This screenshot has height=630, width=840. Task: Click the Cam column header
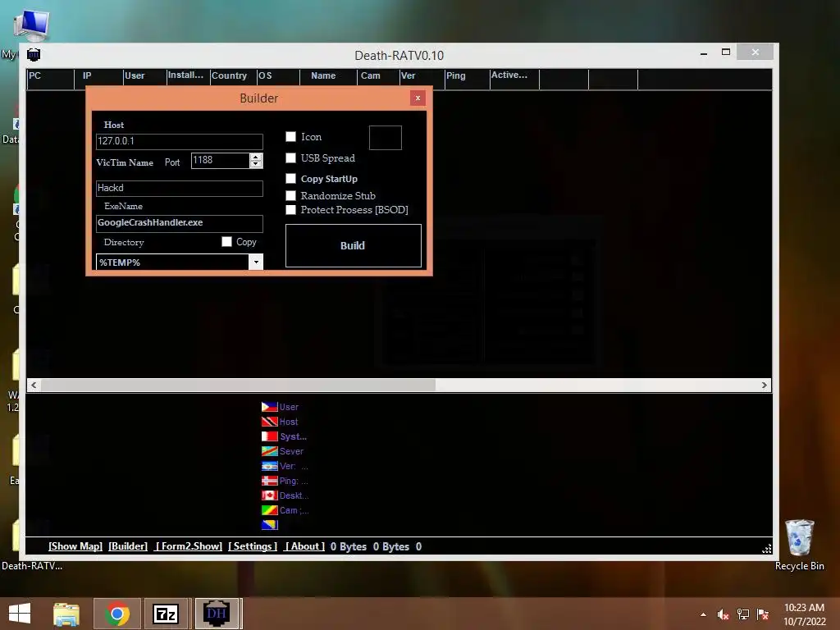378,79
